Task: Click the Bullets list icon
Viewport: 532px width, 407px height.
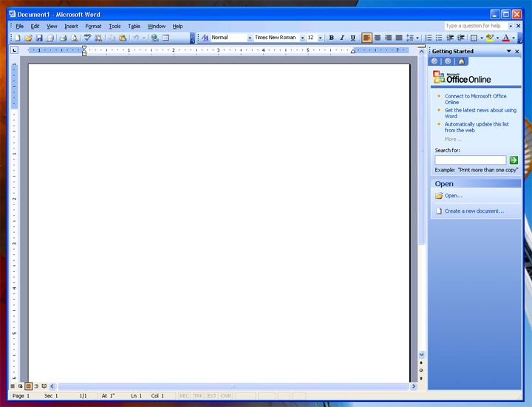Action: [439, 38]
